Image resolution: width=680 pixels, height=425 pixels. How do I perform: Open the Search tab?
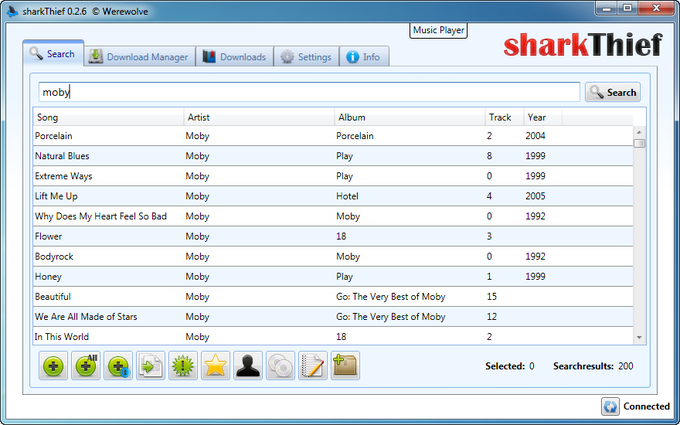click(53, 53)
